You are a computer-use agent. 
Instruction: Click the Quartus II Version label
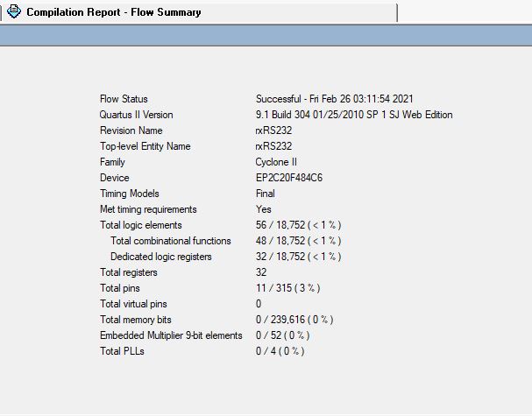pos(136,115)
